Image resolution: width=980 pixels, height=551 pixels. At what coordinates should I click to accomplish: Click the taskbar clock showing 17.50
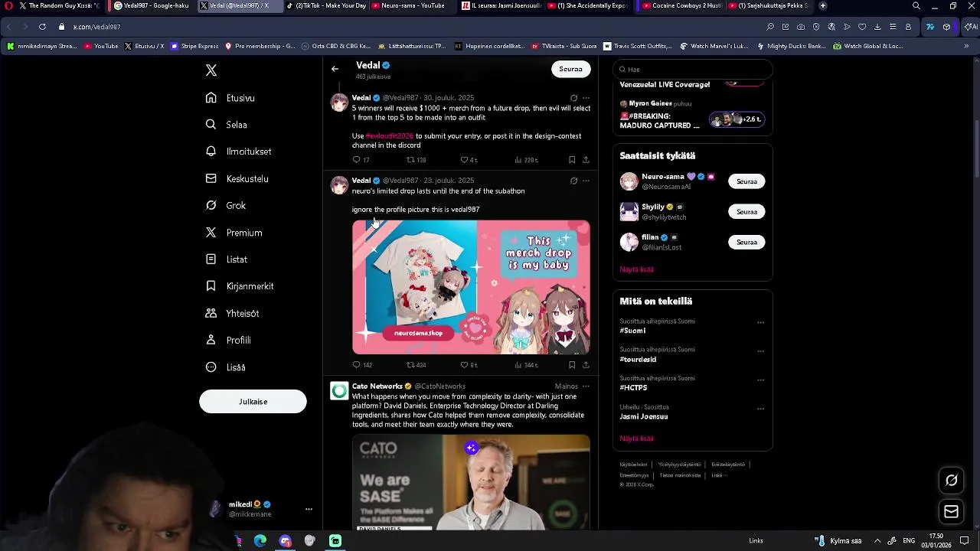(x=936, y=540)
